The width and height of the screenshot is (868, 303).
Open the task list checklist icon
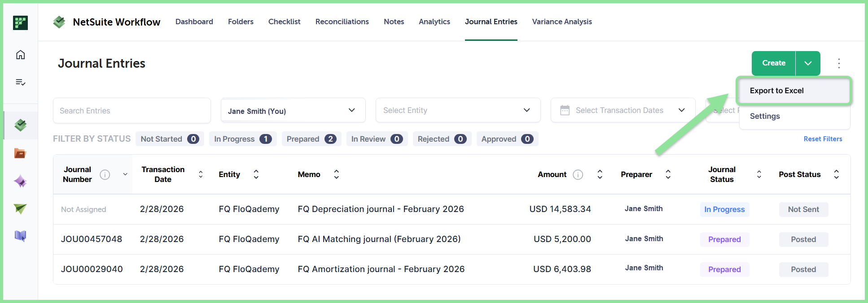point(20,82)
